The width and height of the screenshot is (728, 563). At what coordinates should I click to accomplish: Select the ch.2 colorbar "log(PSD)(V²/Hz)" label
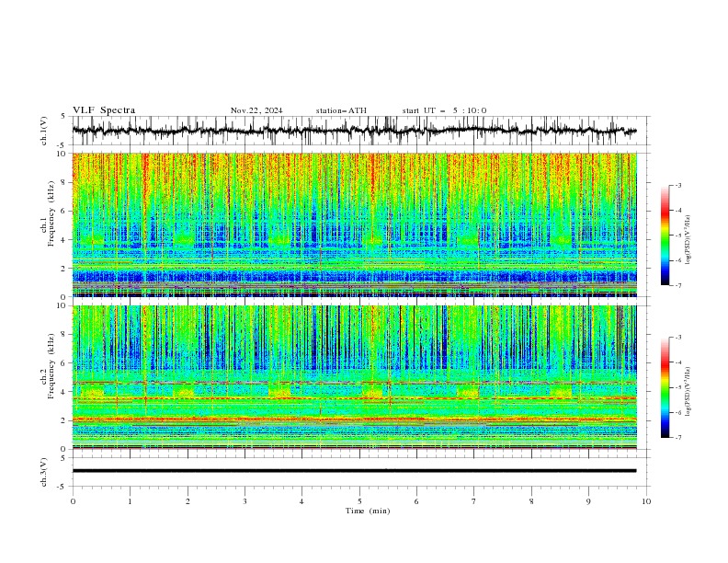tap(688, 392)
